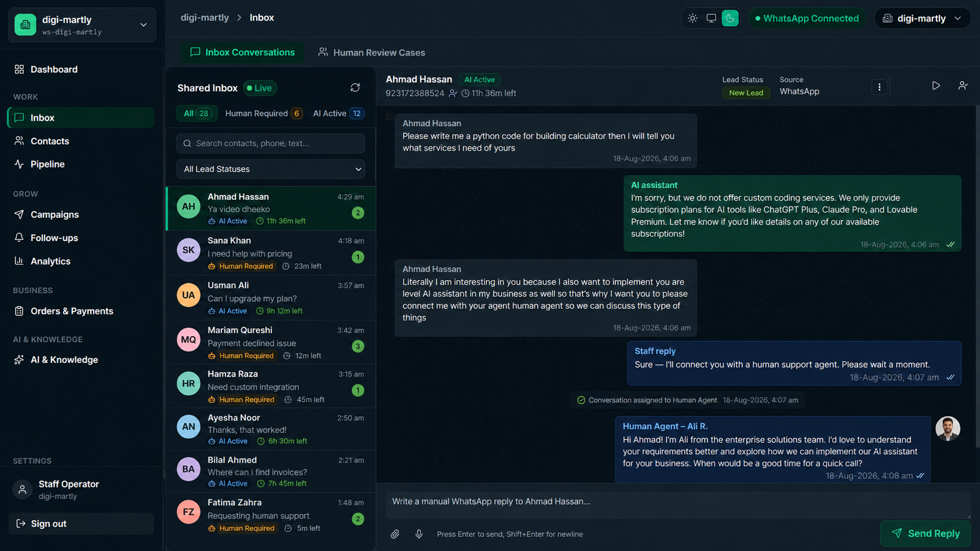
Task: Click human agent Ali R. avatar photo
Action: (948, 429)
